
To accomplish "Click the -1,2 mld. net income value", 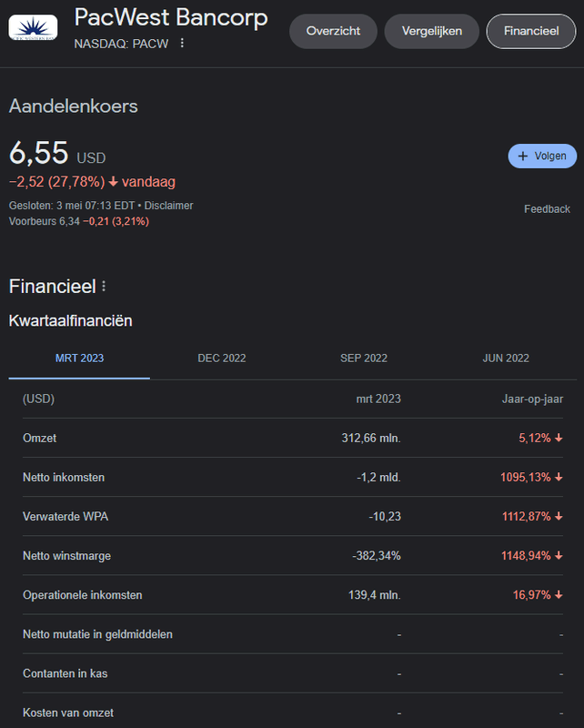I will 378,477.
